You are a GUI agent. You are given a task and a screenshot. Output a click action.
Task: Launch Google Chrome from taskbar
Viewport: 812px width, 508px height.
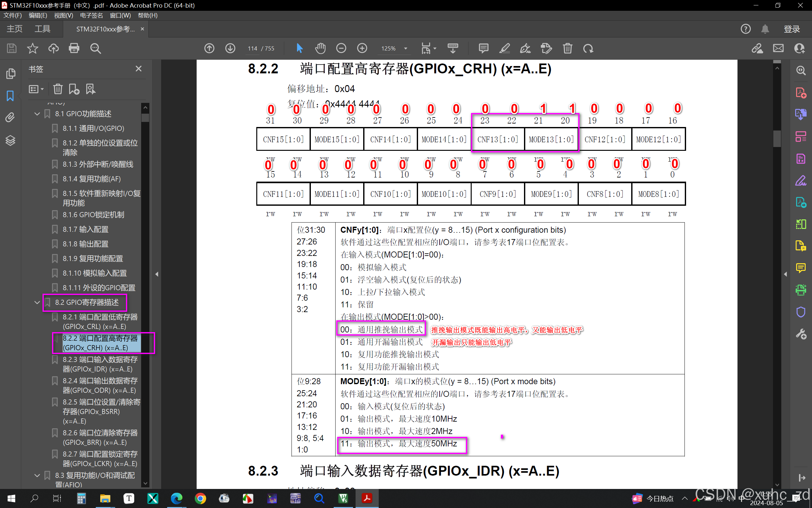(200, 498)
